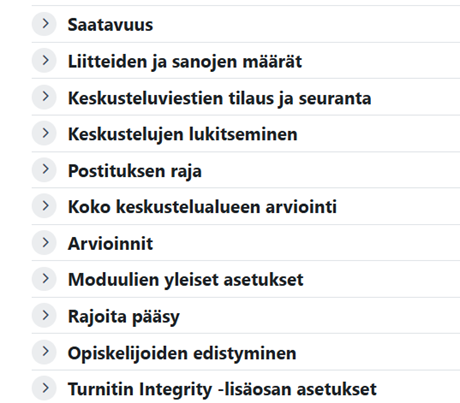Open the Saatavuus heading link
This screenshot has width=460, height=403.
[x=110, y=25]
